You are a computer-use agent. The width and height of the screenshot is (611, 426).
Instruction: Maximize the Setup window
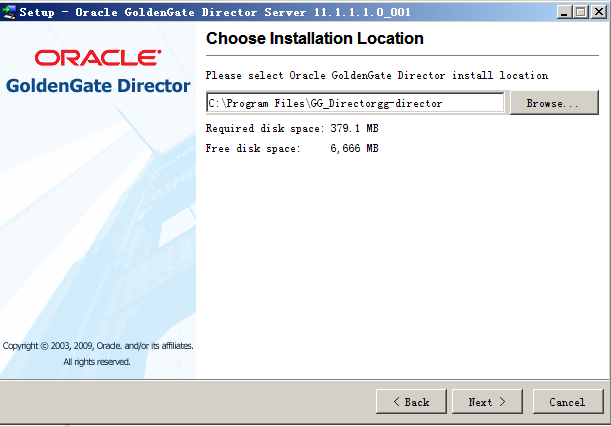581,12
